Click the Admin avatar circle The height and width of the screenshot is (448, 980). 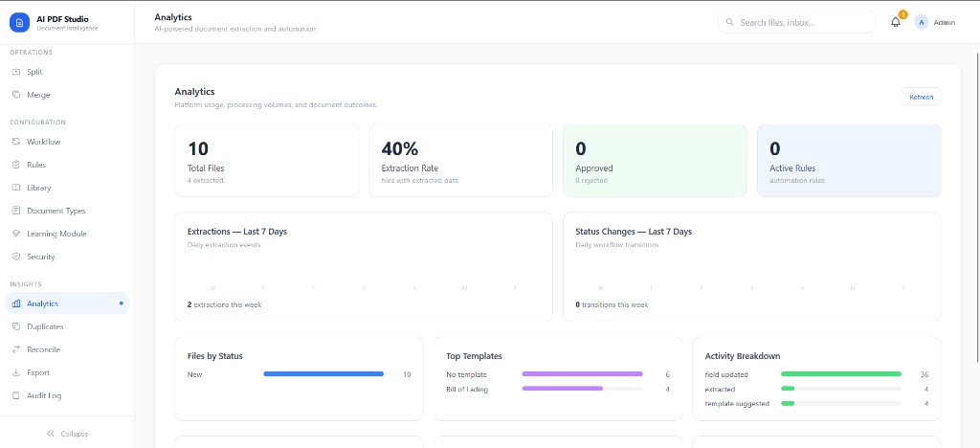point(922,22)
